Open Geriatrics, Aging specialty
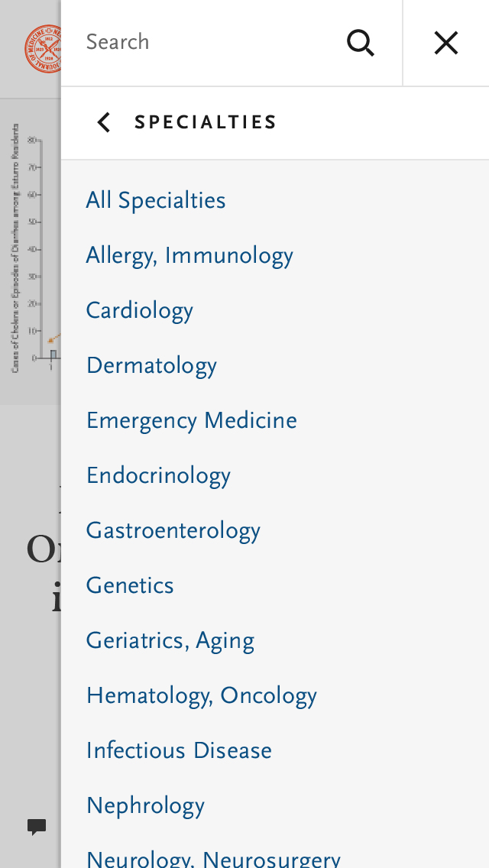Viewport: 489px width, 868px height. pyautogui.click(x=170, y=640)
